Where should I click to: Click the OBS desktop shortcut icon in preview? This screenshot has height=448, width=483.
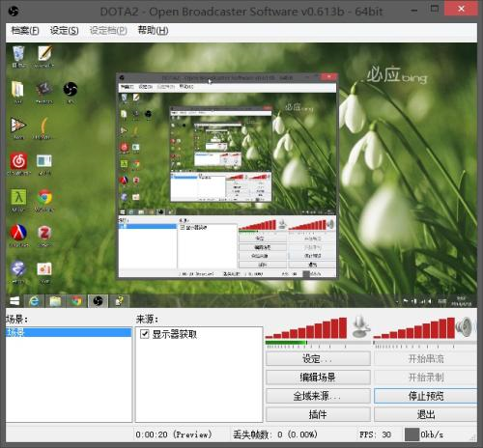[71, 89]
